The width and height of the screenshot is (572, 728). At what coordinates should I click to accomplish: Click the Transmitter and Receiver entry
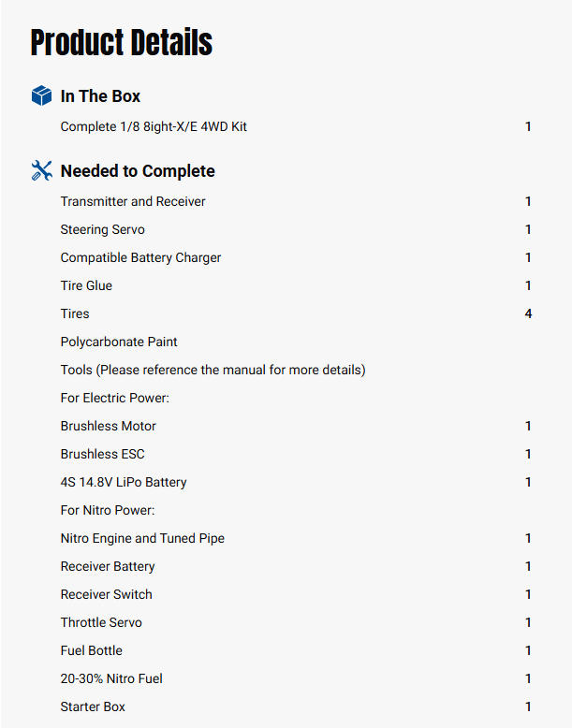(133, 201)
